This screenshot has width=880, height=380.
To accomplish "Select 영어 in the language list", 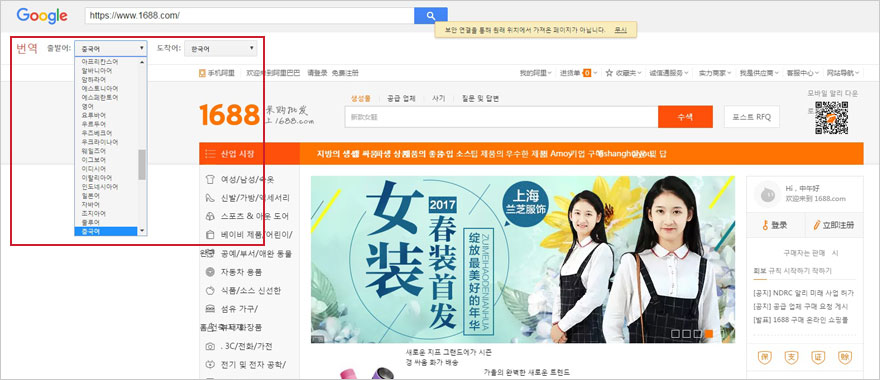I will click(107, 106).
